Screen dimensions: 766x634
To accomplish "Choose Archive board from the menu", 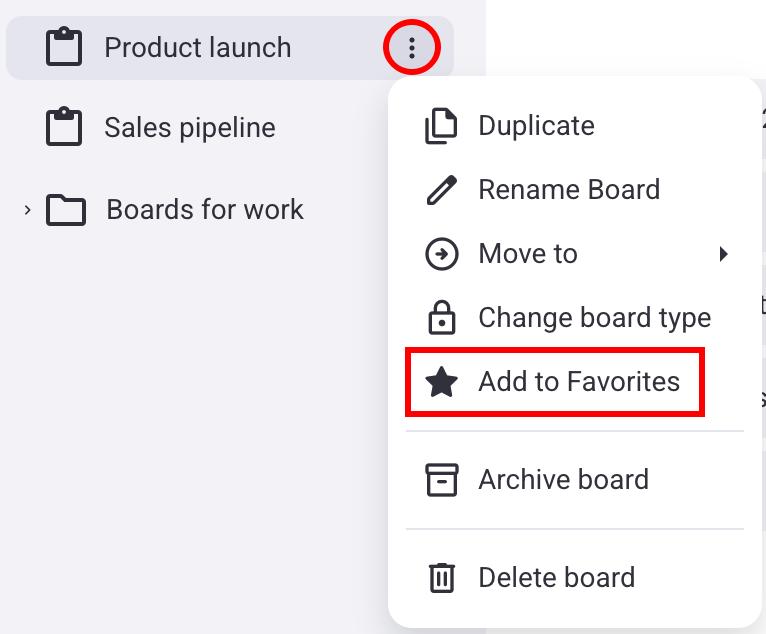I will (x=563, y=480).
